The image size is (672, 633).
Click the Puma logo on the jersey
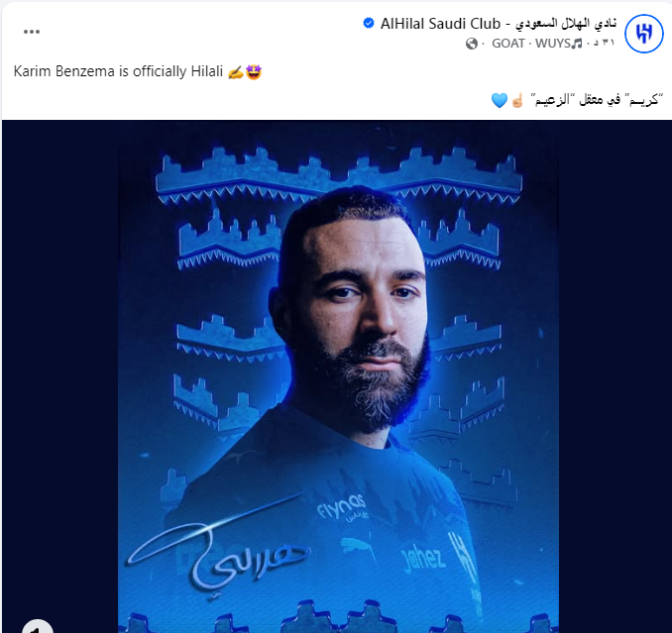[358, 549]
